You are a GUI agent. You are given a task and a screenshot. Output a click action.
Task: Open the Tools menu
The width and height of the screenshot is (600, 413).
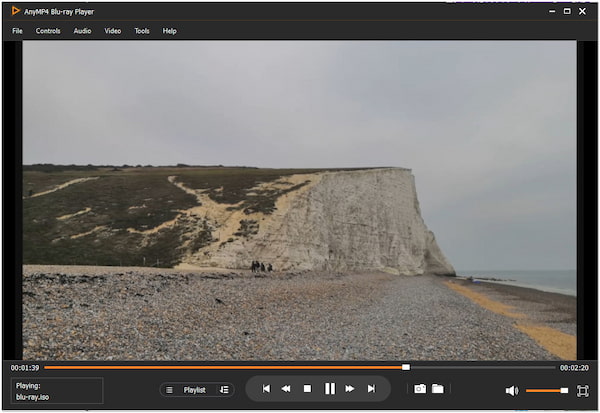[x=142, y=31]
